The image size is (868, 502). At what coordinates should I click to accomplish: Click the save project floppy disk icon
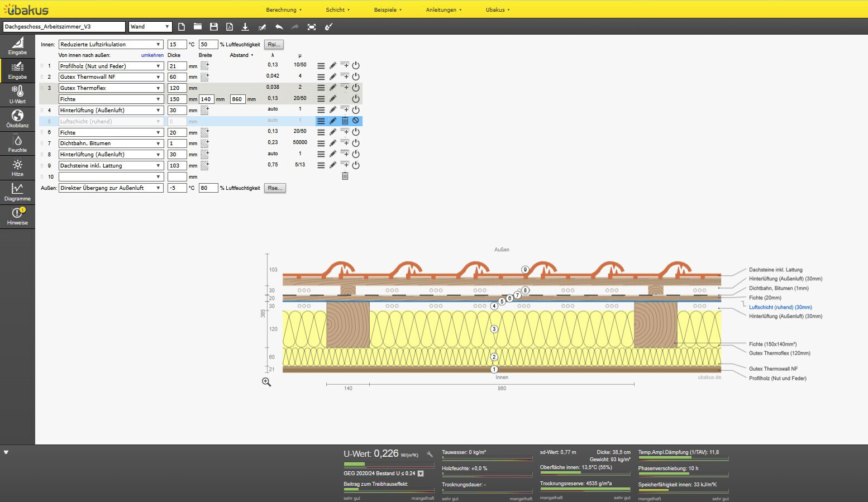213,27
